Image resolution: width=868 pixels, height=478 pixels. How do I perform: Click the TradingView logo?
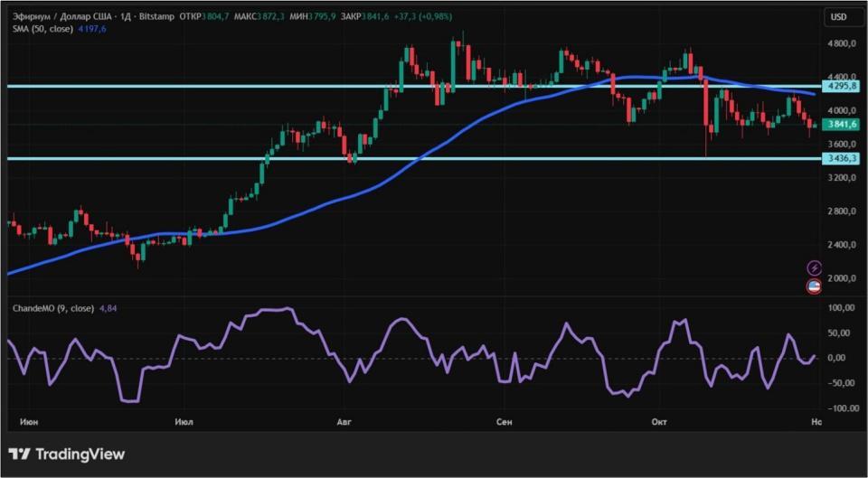[68, 455]
